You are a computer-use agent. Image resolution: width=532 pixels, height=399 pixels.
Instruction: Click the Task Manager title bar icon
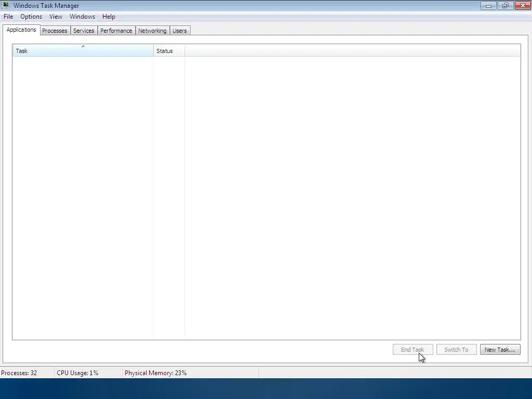pyautogui.click(x=5, y=5)
